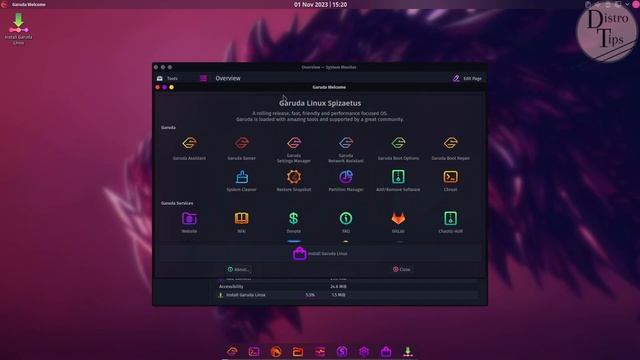Click the Overview page title
The height and width of the screenshot is (360, 640).
click(x=228, y=78)
